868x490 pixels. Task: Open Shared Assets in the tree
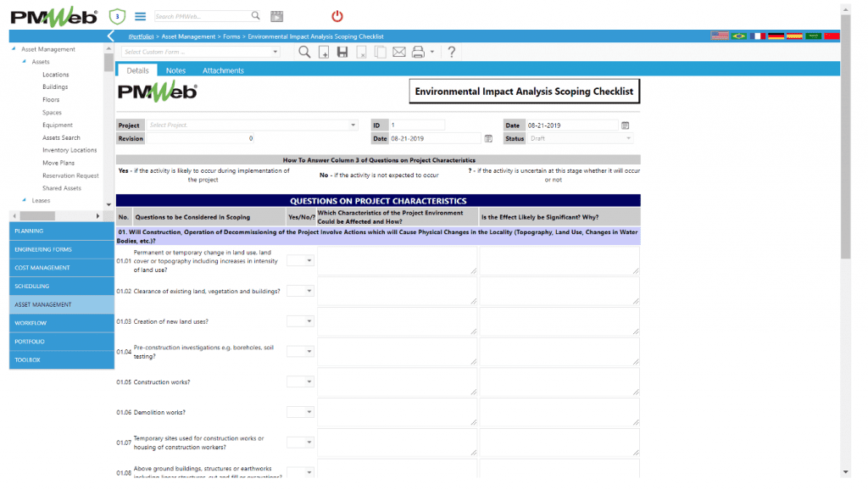pyautogui.click(x=62, y=188)
